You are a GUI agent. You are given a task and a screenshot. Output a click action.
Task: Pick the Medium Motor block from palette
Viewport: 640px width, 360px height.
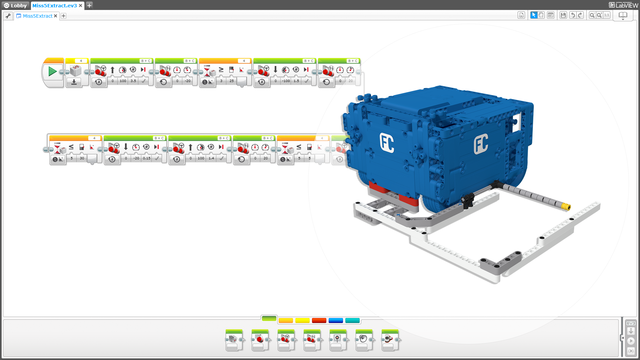[234, 340]
